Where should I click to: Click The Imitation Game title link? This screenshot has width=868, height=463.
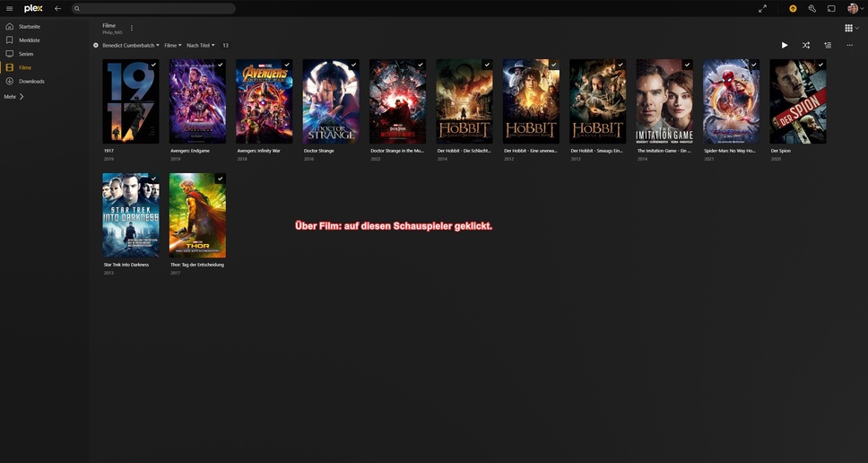(664, 151)
